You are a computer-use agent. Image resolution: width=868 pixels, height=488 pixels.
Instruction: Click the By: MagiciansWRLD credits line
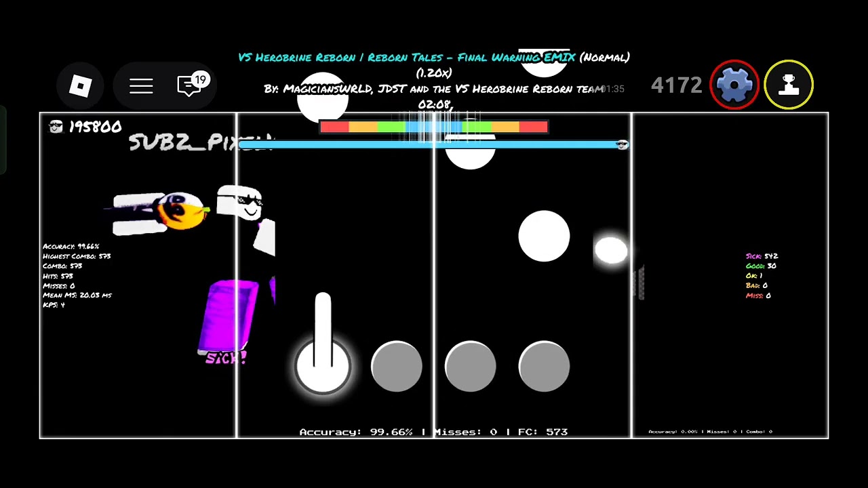pos(434,89)
